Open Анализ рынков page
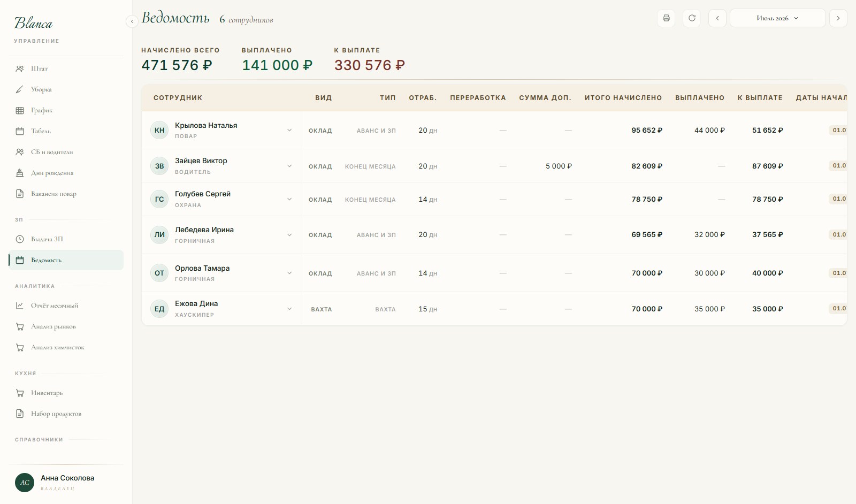Image resolution: width=856 pixels, height=504 pixels. 66,326
